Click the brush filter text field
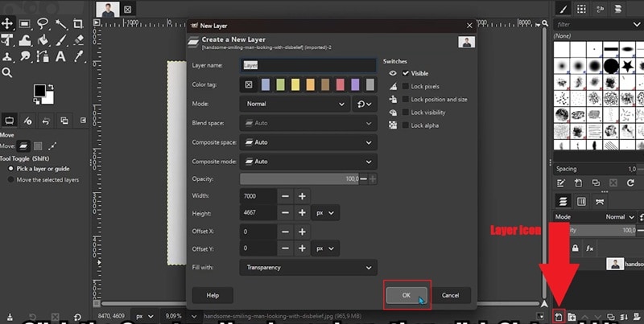The image size is (644, 324). (593, 25)
